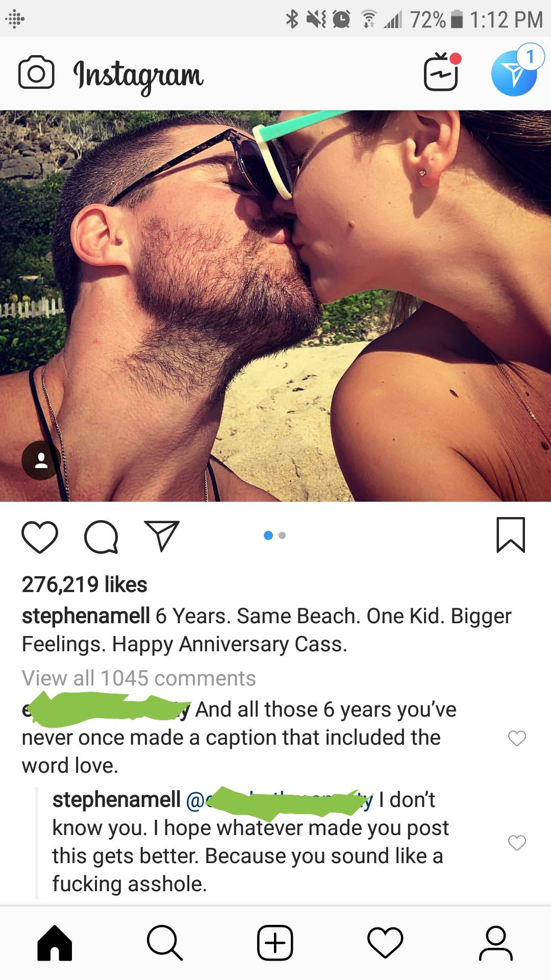Open stephenamell username in the reply
Image resolution: width=551 pixels, height=980 pixels.
click(x=116, y=800)
